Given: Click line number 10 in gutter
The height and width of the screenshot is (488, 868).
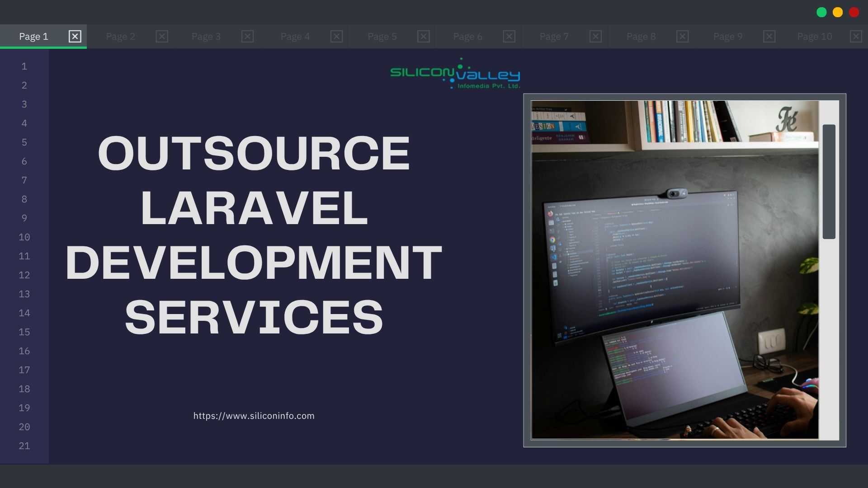Looking at the screenshot, I should 24,237.
